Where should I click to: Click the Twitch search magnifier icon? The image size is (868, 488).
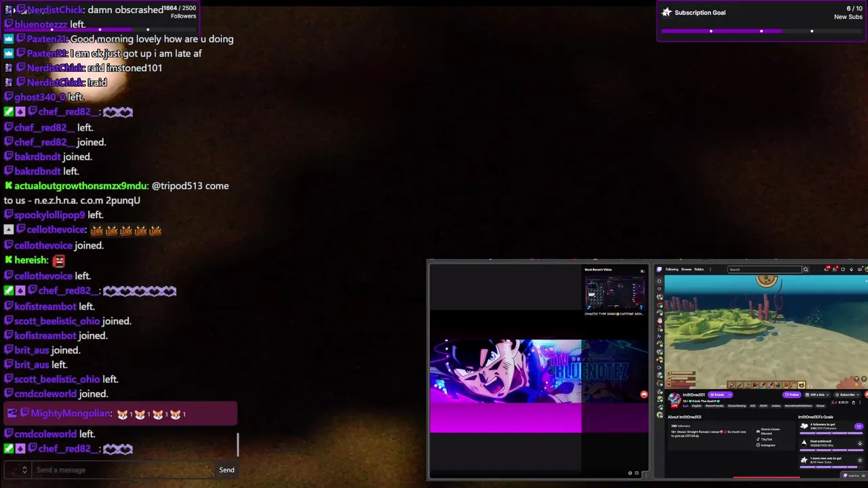(806, 269)
